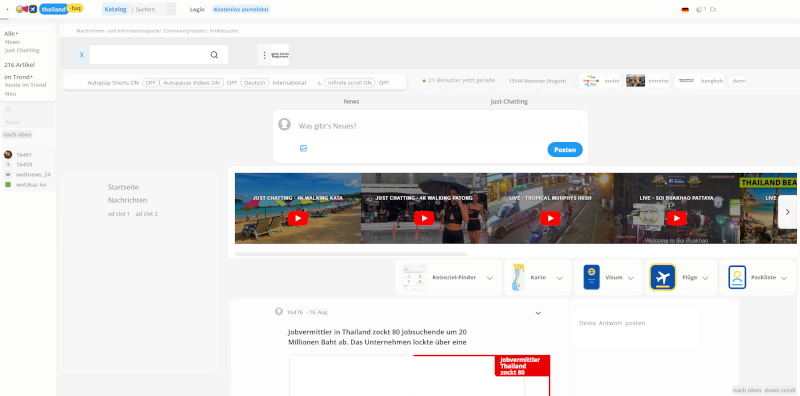Toggle dark mode moon icon
Image resolution: width=800 pixels, height=396 pixels.
pyautogui.click(x=699, y=9)
